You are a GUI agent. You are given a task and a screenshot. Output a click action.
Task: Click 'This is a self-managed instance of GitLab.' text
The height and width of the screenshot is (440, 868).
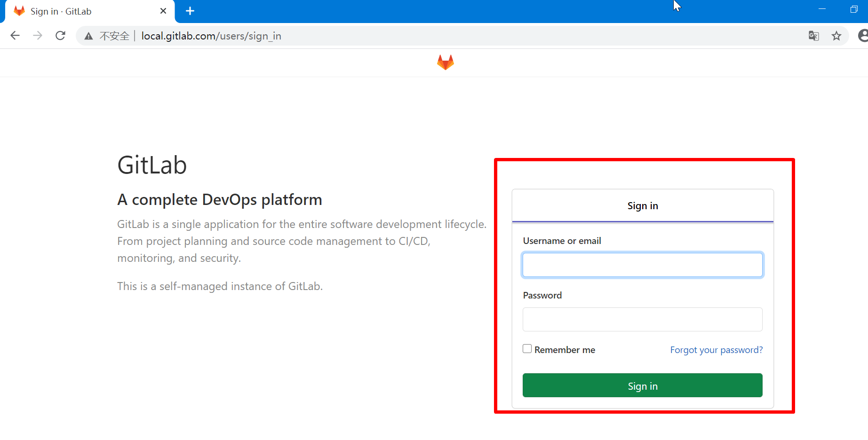coord(220,286)
